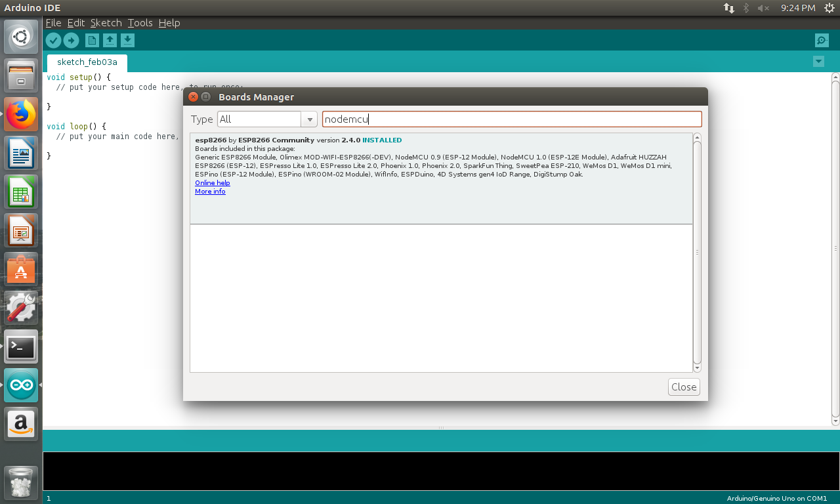840x504 pixels.
Task: Open Ubuntu Software dock icon
Action: (x=21, y=269)
